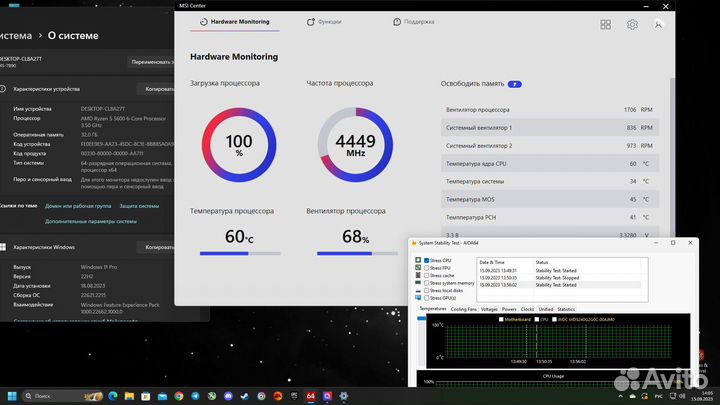Enable Stress system memory checkbox
The width and height of the screenshot is (720, 405).
tap(427, 283)
